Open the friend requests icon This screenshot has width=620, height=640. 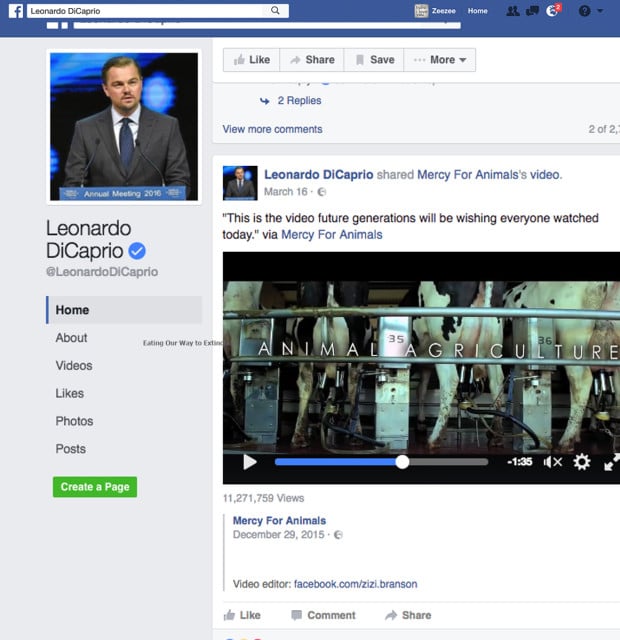513,11
